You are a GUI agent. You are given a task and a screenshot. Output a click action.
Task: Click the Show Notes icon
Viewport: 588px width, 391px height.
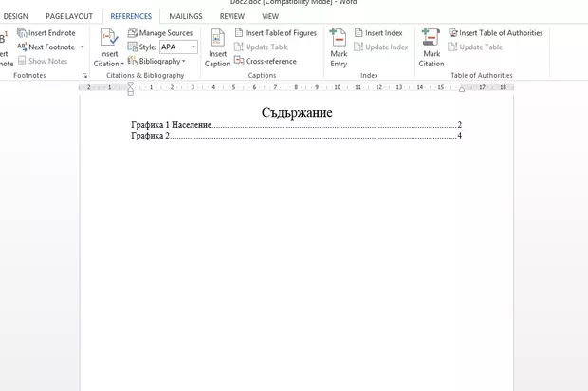tap(22, 61)
